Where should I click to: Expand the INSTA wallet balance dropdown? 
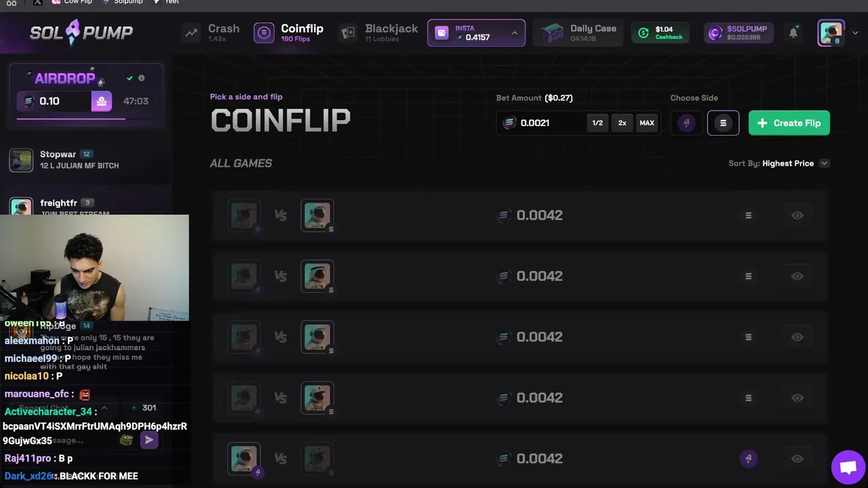click(514, 33)
